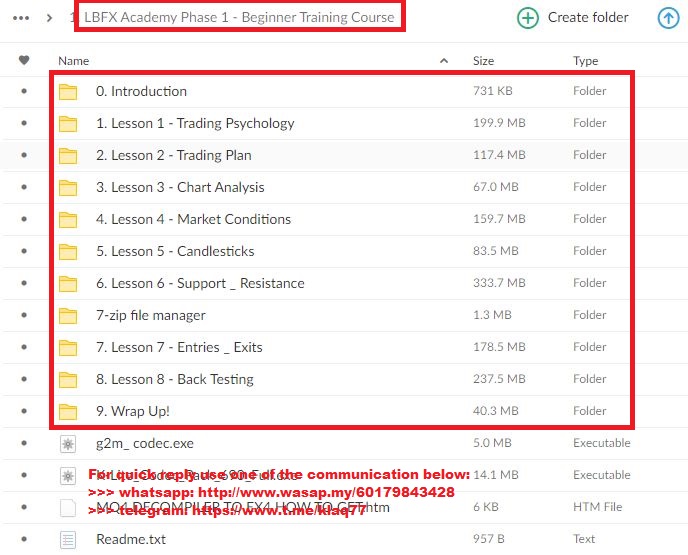
Task: Click the Create folder label
Action: coord(588,17)
